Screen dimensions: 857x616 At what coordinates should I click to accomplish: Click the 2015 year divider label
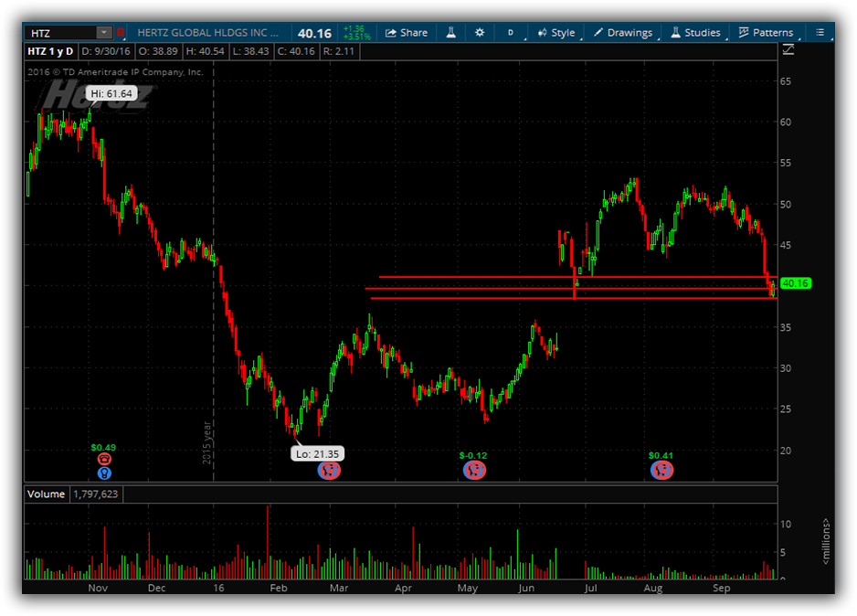[x=206, y=442]
